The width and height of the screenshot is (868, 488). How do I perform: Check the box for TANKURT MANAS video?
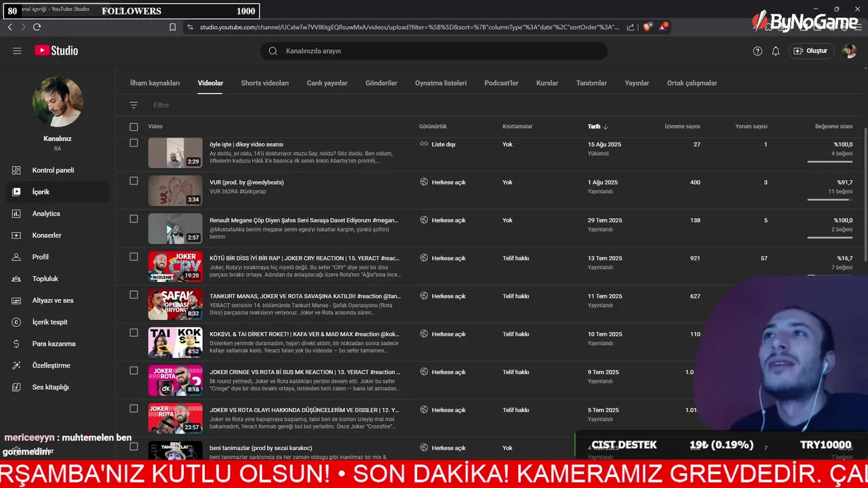[x=134, y=295]
